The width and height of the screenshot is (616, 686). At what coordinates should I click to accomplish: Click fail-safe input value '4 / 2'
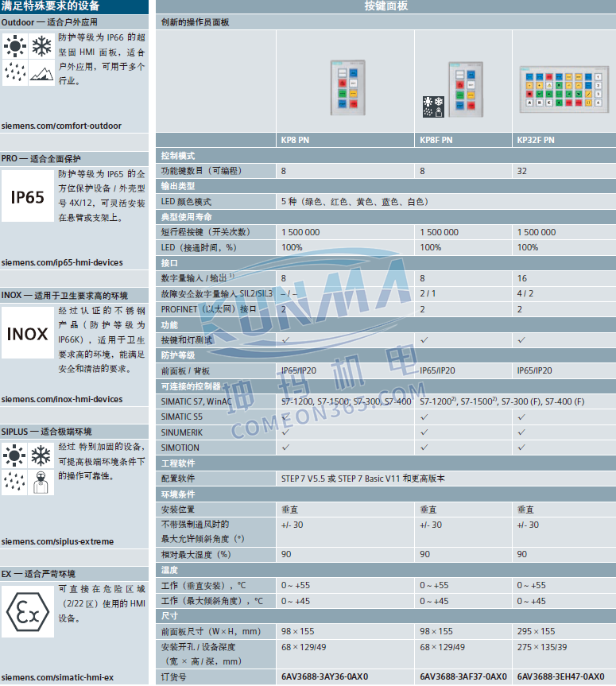[525, 293]
